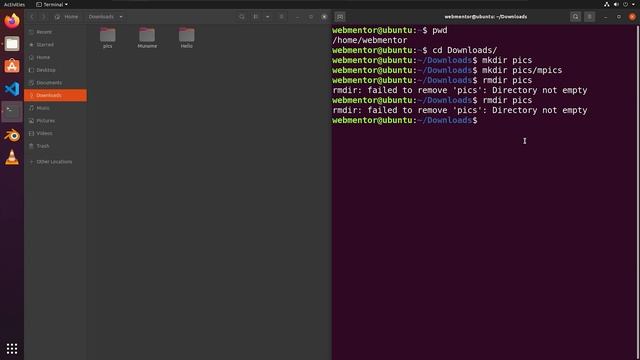
Task: Open Recent in the Files sidebar
Action: point(56,32)
